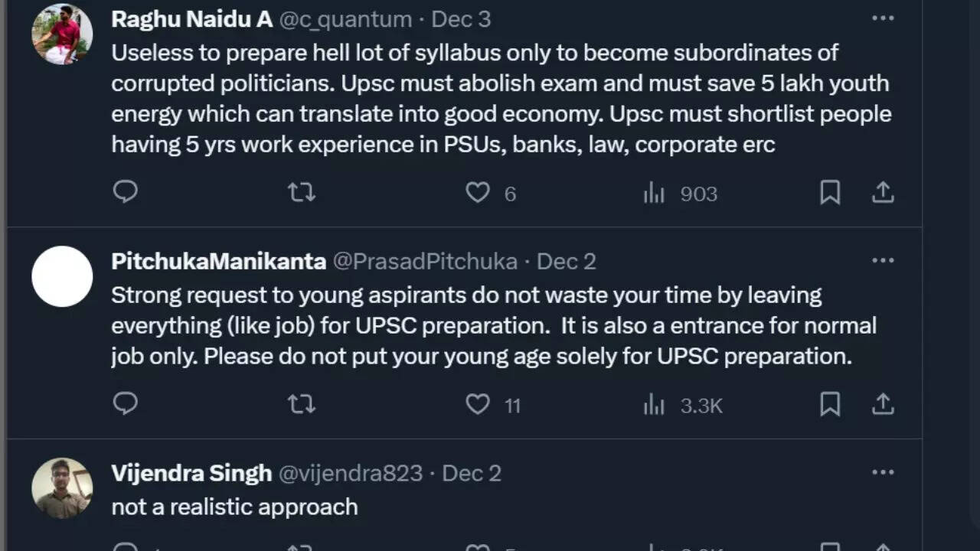Bookmark Raghu Naidu A's tweet
Image resolution: width=980 pixels, height=551 pixels.
tap(830, 192)
